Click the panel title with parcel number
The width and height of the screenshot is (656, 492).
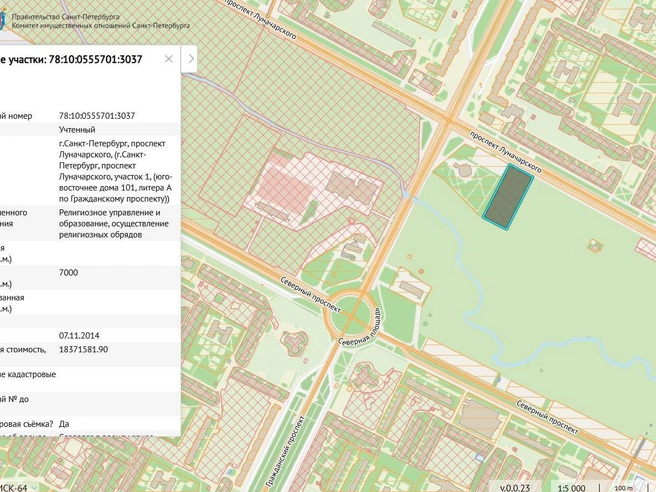71,59
